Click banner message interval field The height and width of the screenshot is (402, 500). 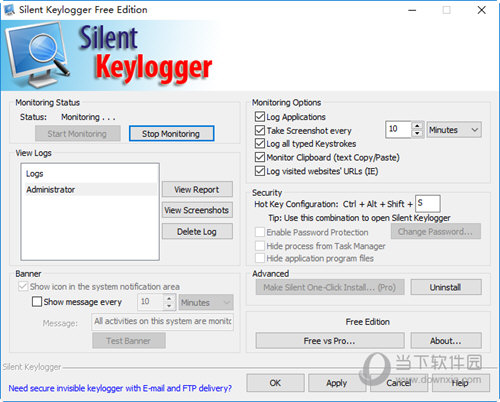(x=151, y=302)
